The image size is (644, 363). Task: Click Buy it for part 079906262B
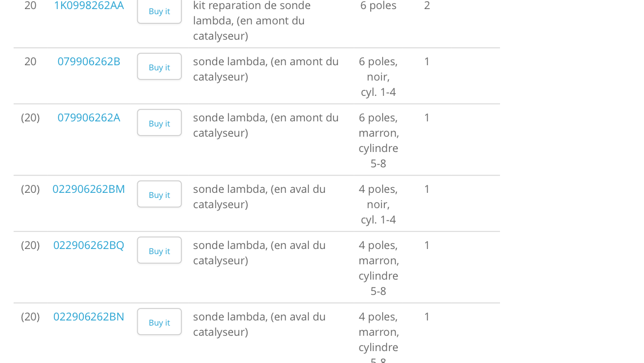tap(159, 66)
